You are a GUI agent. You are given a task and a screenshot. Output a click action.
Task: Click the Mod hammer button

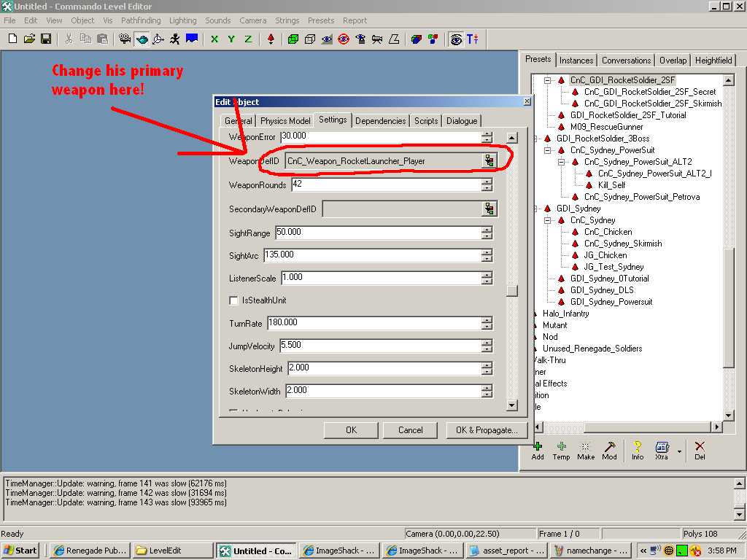609,451
